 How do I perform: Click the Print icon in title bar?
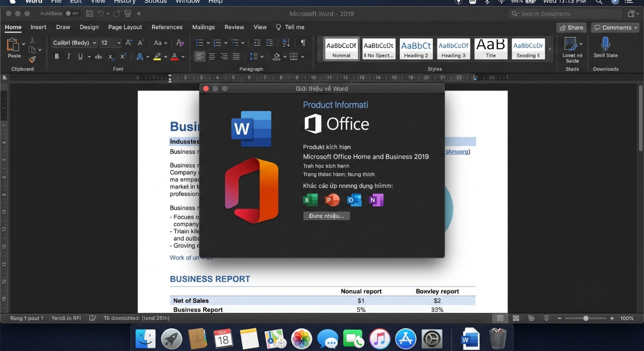click(128, 14)
